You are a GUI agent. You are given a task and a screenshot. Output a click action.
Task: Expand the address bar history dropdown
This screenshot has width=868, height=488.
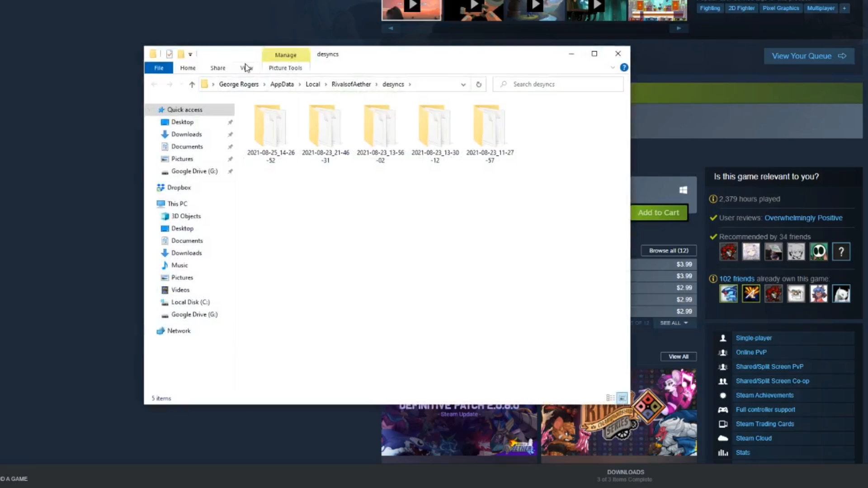click(x=463, y=84)
